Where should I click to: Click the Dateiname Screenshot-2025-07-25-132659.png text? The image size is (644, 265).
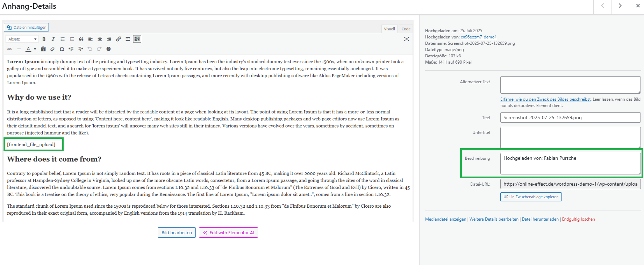(x=481, y=43)
